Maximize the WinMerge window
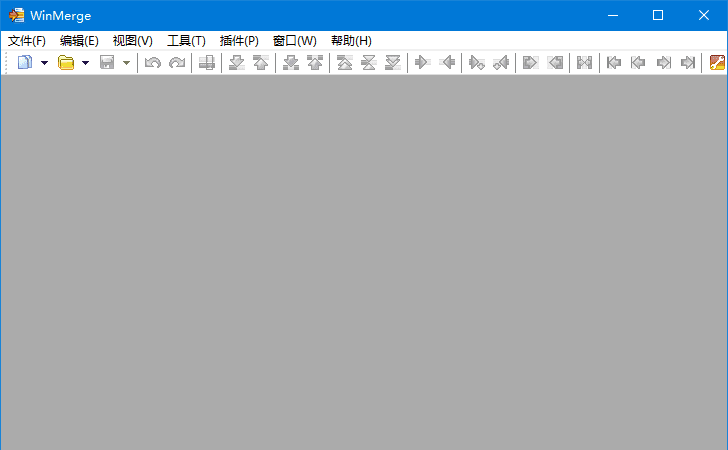This screenshot has height=450, width=728. (x=658, y=15)
